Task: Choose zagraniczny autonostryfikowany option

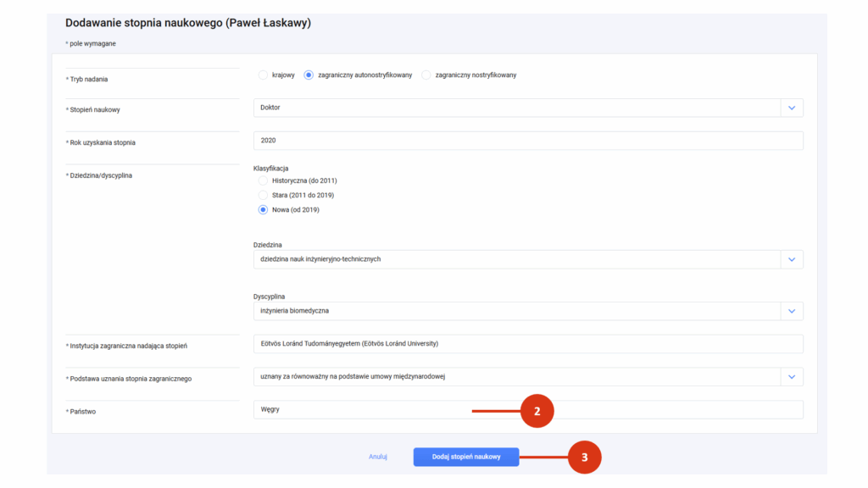Action: point(309,75)
